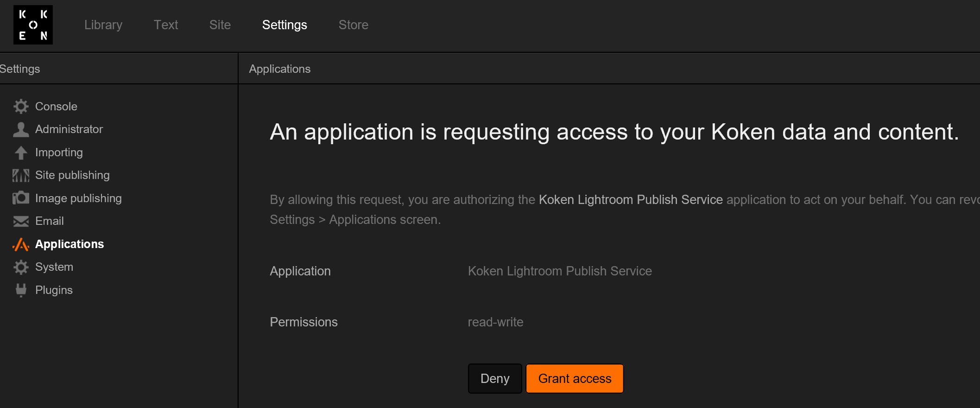Image resolution: width=980 pixels, height=408 pixels.
Task: Switch to the Site tab
Action: pos(220,25)
